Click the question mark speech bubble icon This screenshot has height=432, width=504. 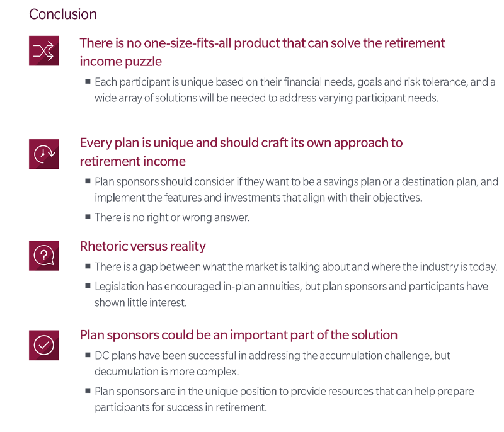point(43,255)
